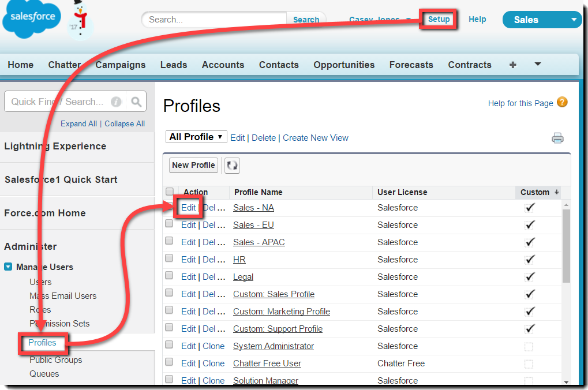Screen dimensions: 588x390
Task: Click the Salesforce cloud logo
Action: click(31, 19)
